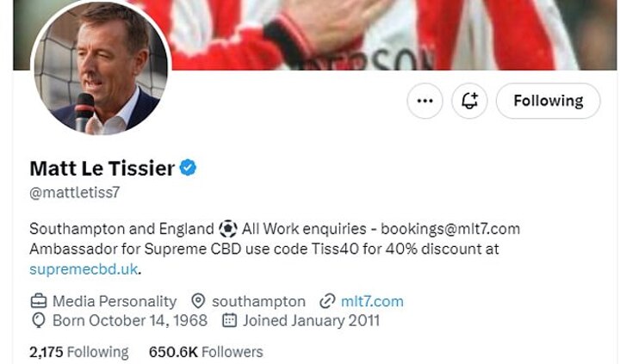620x364 pixels.
Task: Click the @mattletiss7 handle text
Action: click(x=74, y=192)
